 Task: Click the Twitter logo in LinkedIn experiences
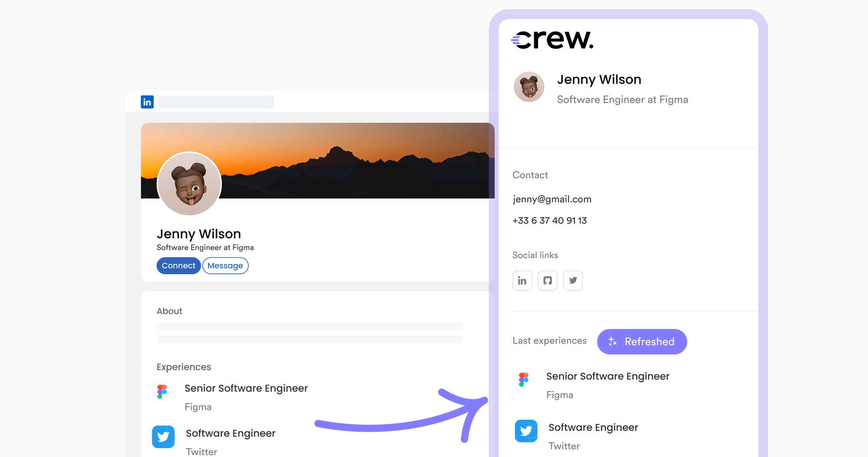tap(163, 437)
